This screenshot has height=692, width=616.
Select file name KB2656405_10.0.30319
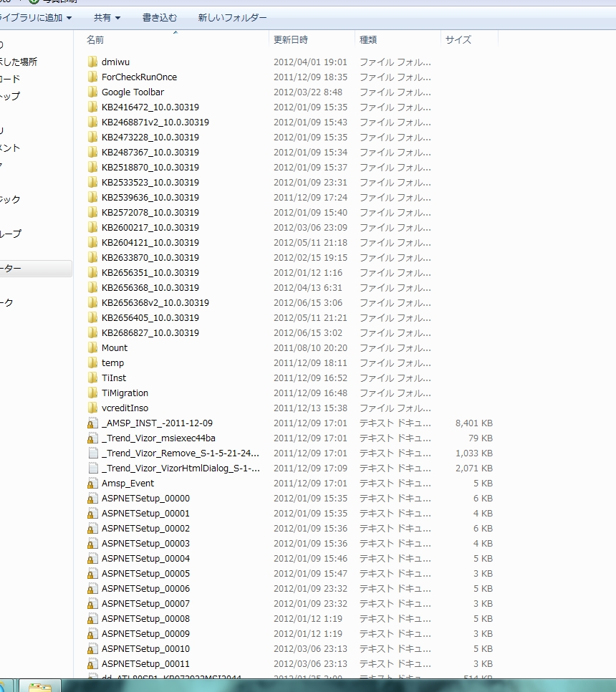coord(150,317)
